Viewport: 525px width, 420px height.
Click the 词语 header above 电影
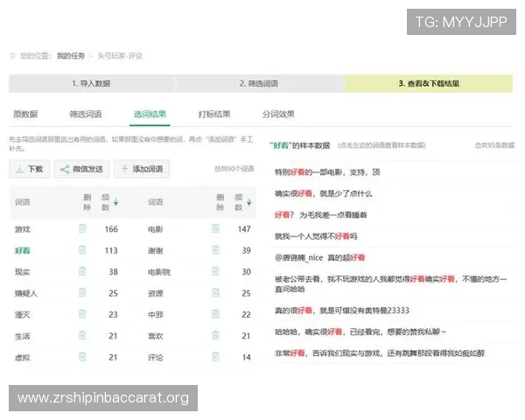point(156,202)
